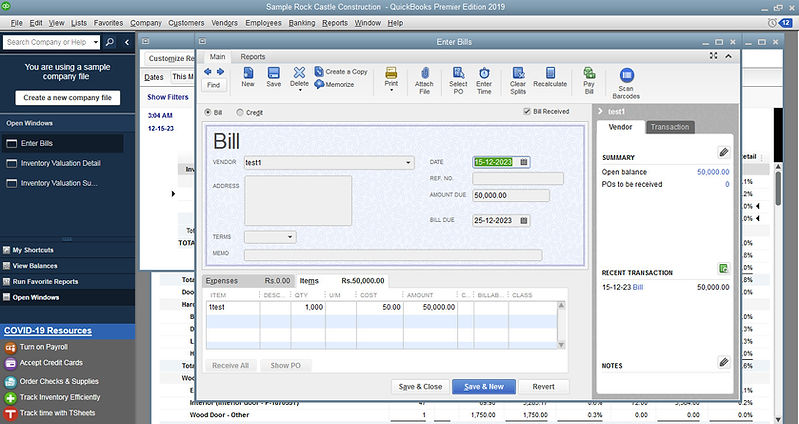Click Show Filters in the report window

pyautogui.click(x=168, y=97)
